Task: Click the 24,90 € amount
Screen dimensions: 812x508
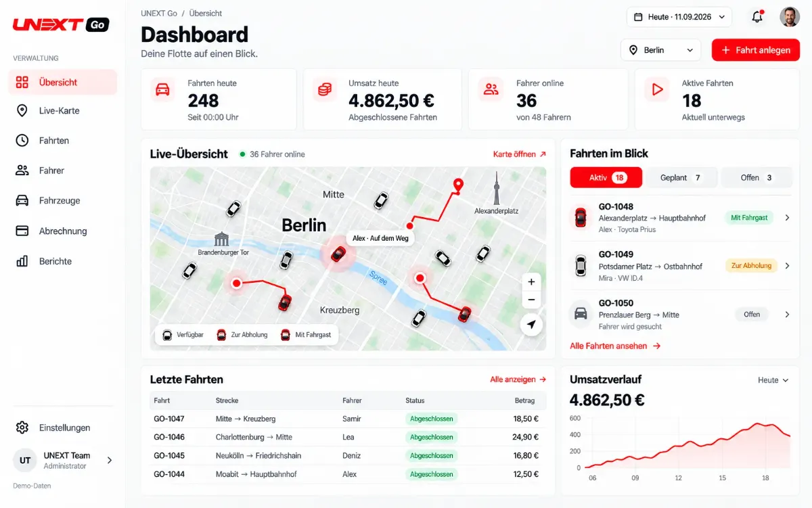Action: [x=526, y=437]
